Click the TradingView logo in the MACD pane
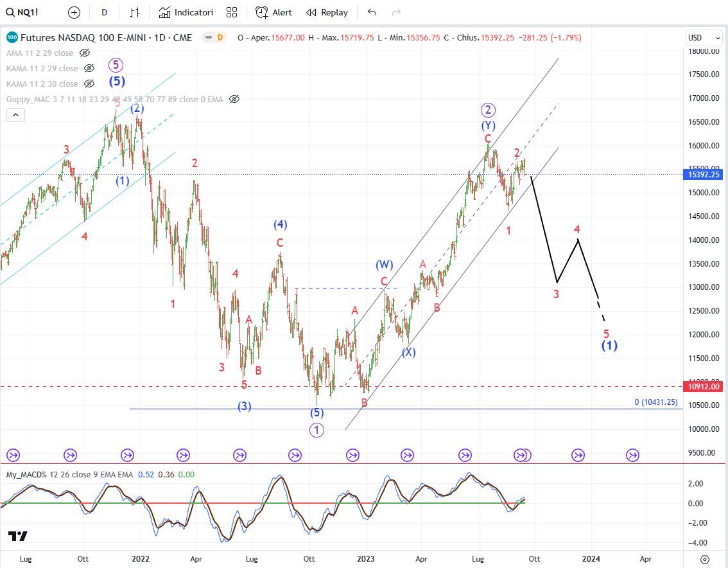The image size is (728, 568). click(x=17, y=537)
